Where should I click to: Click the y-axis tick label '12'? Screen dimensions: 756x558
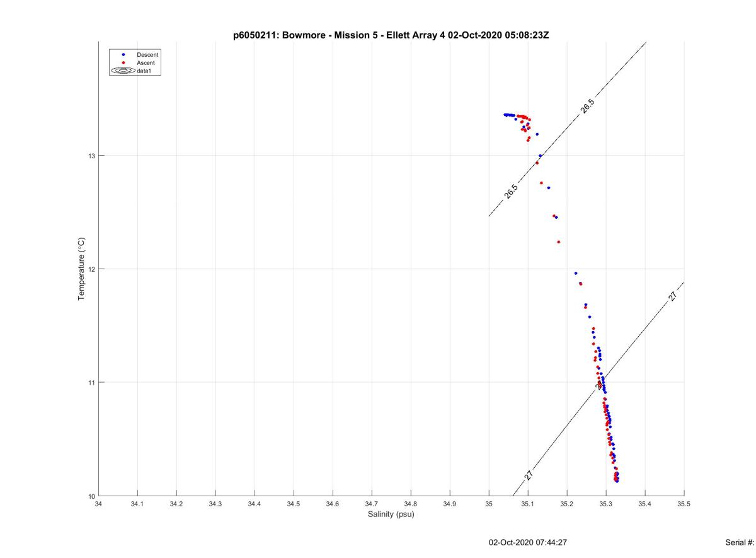pyautogui.click(x=91, y=269)
